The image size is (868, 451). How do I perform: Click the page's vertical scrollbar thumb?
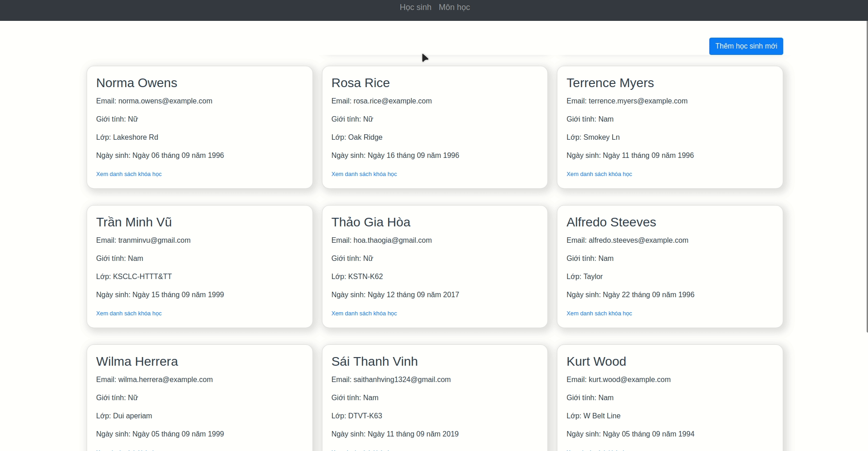click(866, 176)
